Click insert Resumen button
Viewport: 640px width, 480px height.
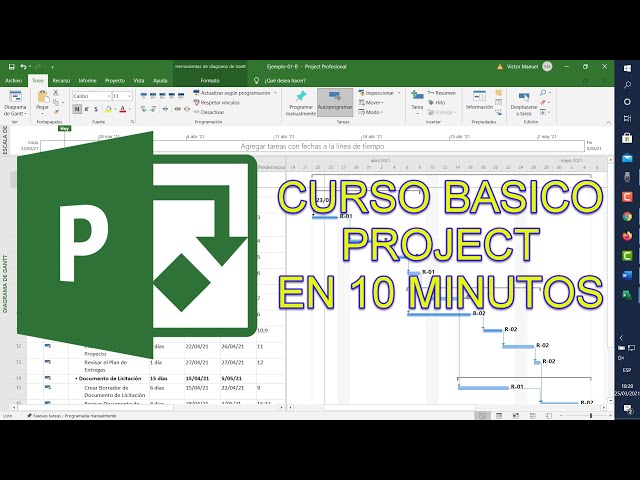(442, 93)
